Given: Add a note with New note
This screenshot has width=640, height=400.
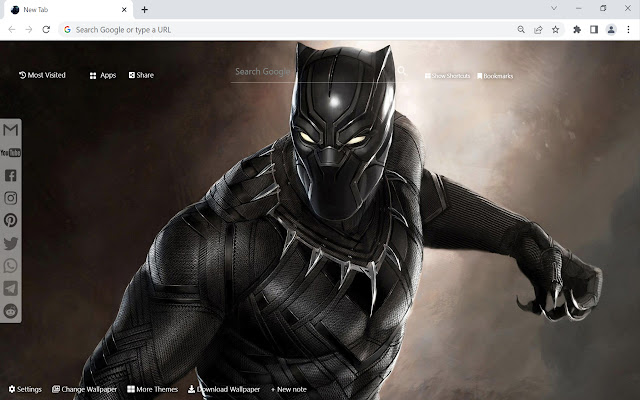Looking at the screenshot, I should click(x=289, y=389).
